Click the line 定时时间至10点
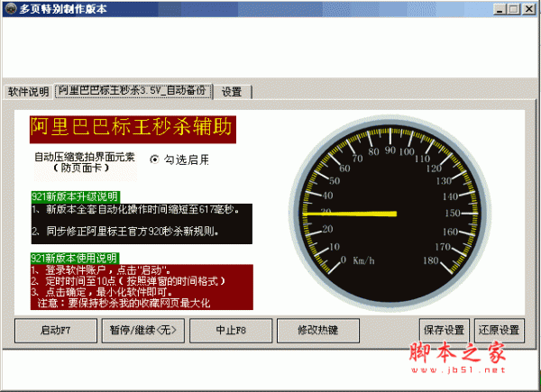This screenshot has width=541, height=392. (x=128, y=281)
